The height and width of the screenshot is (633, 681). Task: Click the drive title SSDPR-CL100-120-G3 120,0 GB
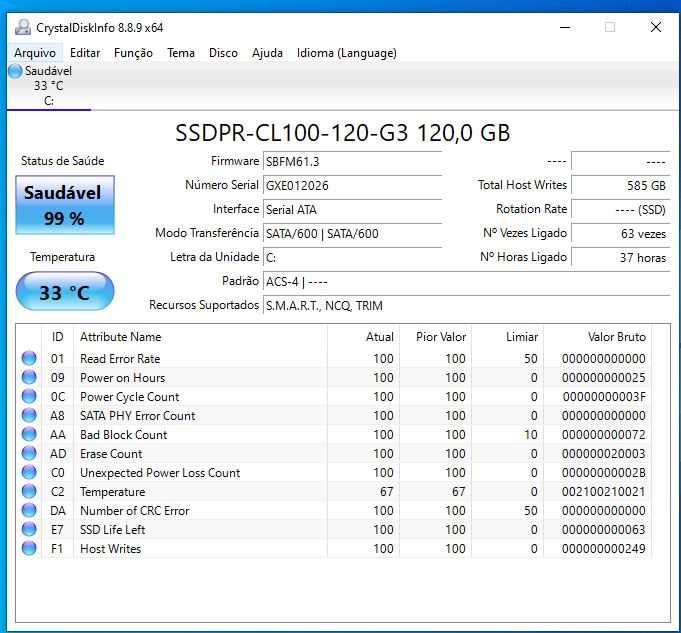(343, 133)
